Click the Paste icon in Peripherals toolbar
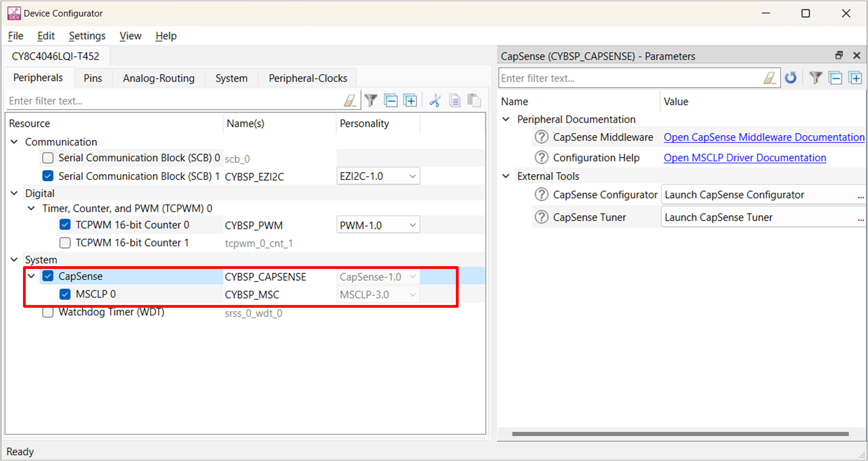The image size is (868, 461). [x=474, y=100]
